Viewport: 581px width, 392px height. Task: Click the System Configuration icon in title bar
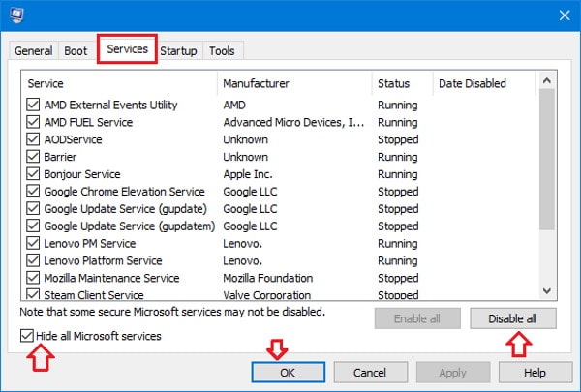pyautogui.click(x=16, y=15)
